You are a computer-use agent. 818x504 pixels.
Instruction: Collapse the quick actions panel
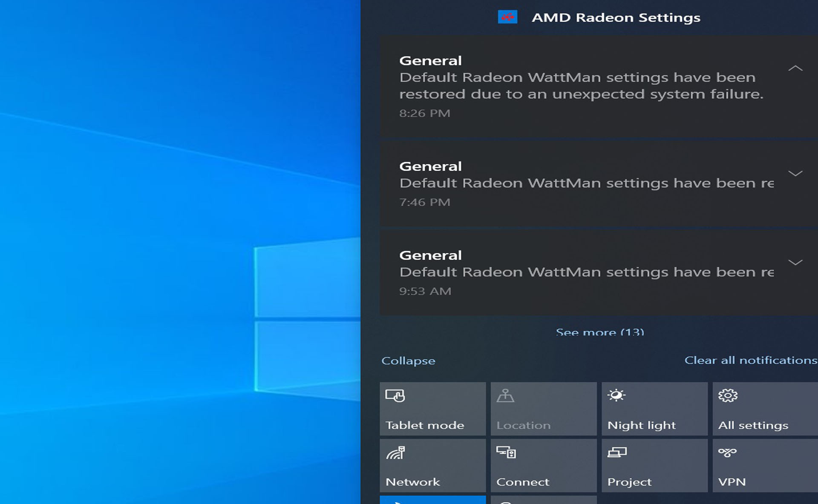pos(408,361)
